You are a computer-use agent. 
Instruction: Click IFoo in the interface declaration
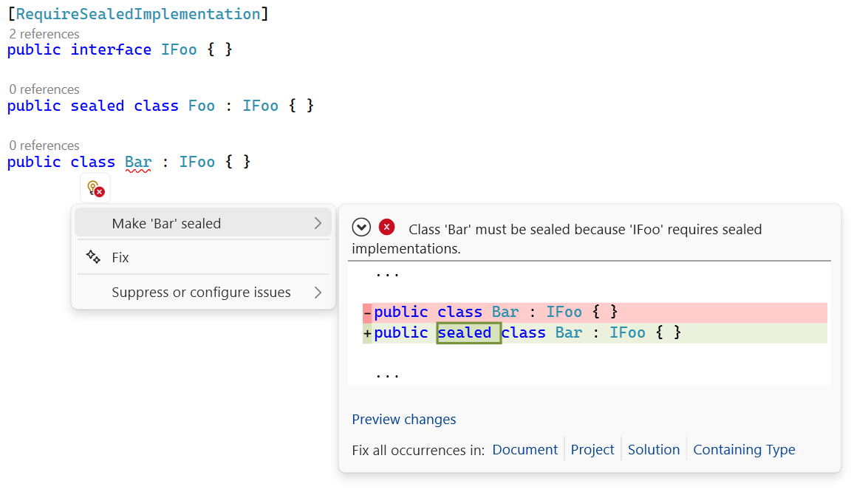[179, 49]
